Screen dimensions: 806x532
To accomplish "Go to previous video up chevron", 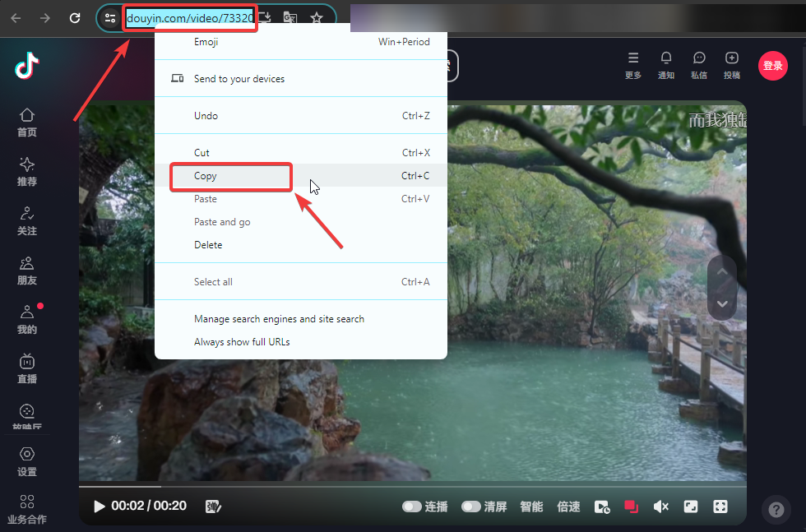I will pyautogui.click(x=722, y=272).
